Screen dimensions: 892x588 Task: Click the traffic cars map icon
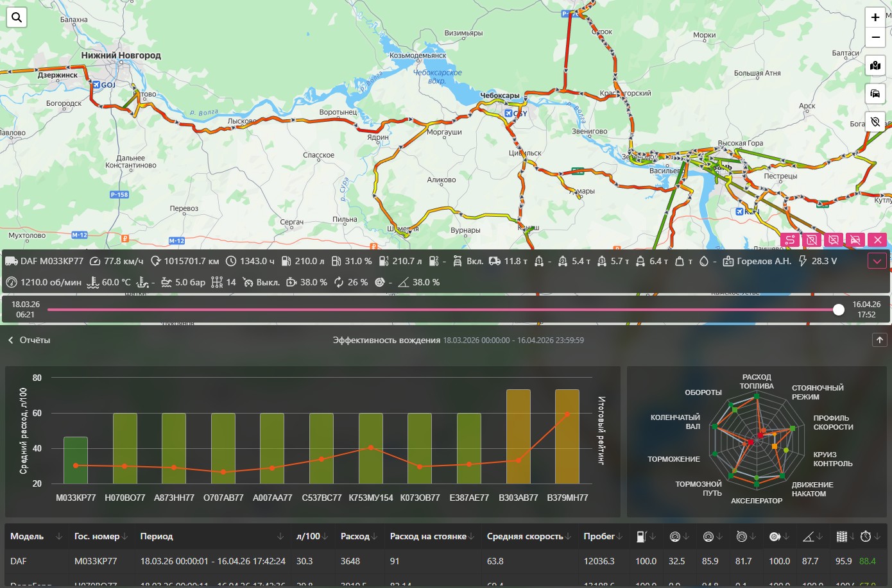(x=875, y=94)
